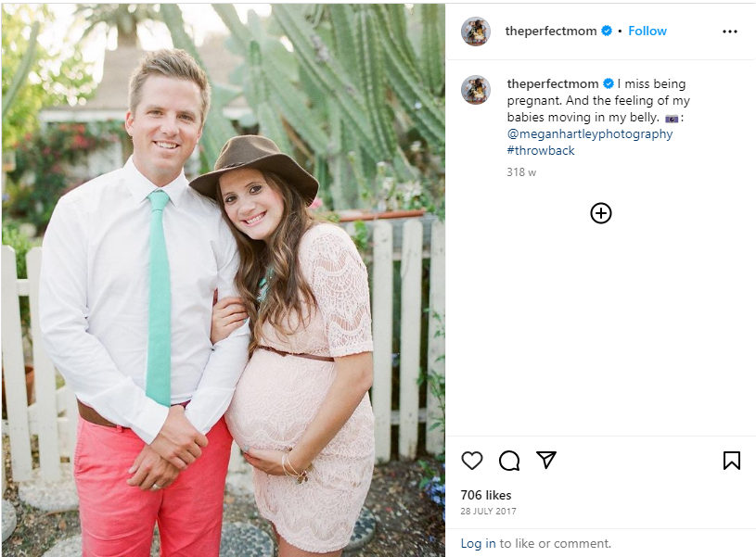This screenshot has height=557, width=756.
Task: Open theperfectmom username in header
Action: coord(551,31)
